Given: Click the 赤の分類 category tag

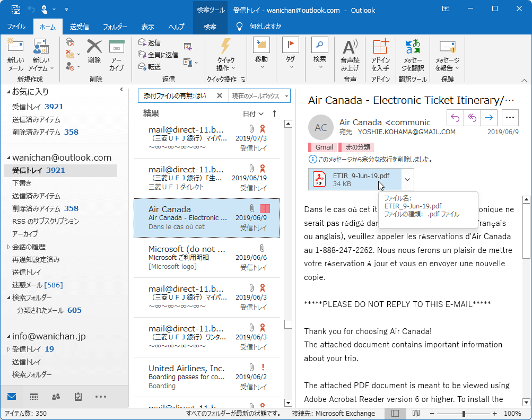Looking at the screenshot, I should 356,147.
